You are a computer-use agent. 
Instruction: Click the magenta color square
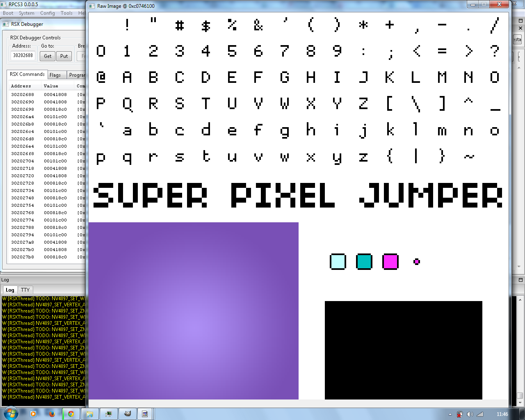point(390,262)
